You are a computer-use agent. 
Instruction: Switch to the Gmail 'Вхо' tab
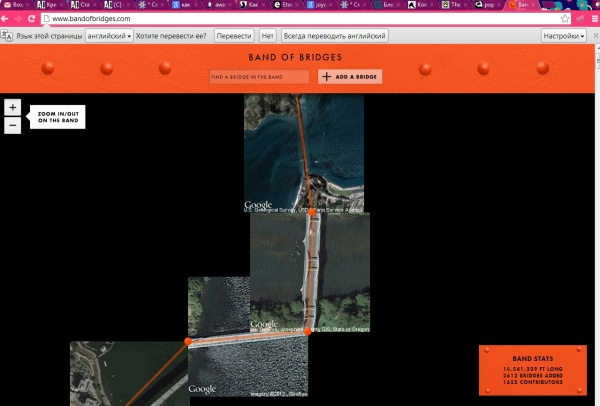pyautogui.click(x=16, y=5)
